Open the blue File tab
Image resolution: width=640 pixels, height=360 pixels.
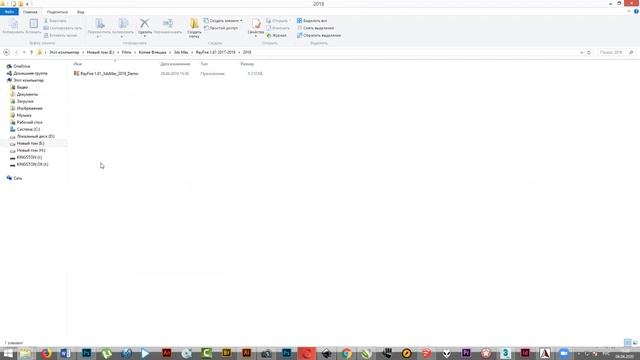coord(9,12)
